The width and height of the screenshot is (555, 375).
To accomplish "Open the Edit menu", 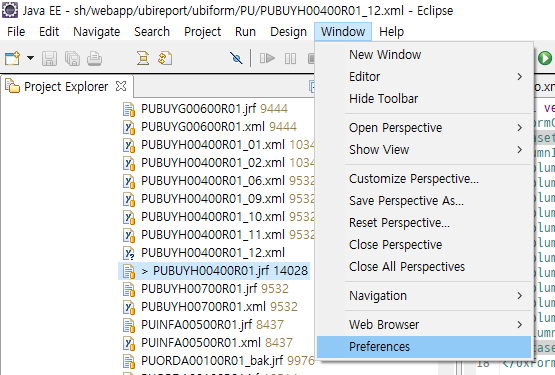I will [x=49, y=32].
